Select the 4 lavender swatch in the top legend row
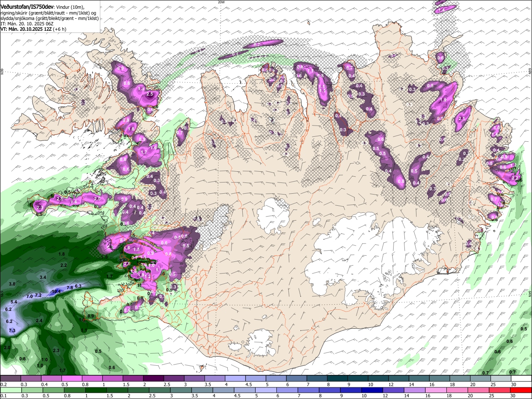This screenshot has height=399, width=532. coord(235,379)
